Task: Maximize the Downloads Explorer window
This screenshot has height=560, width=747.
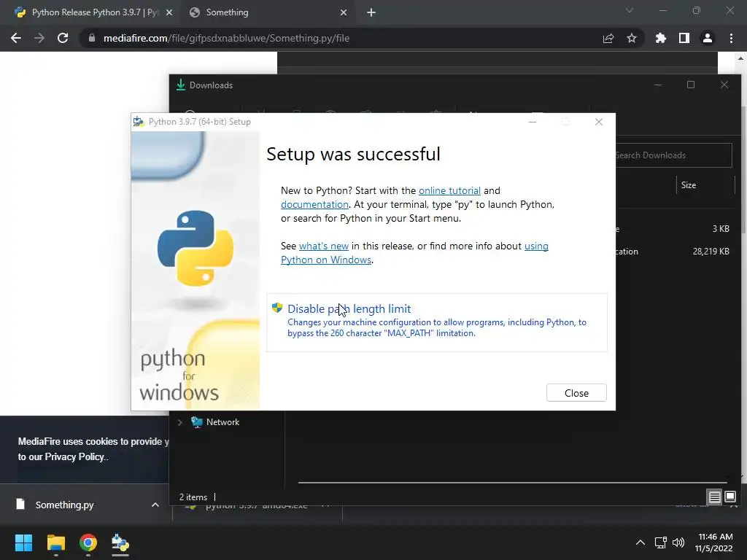Action: click(691, 85)
